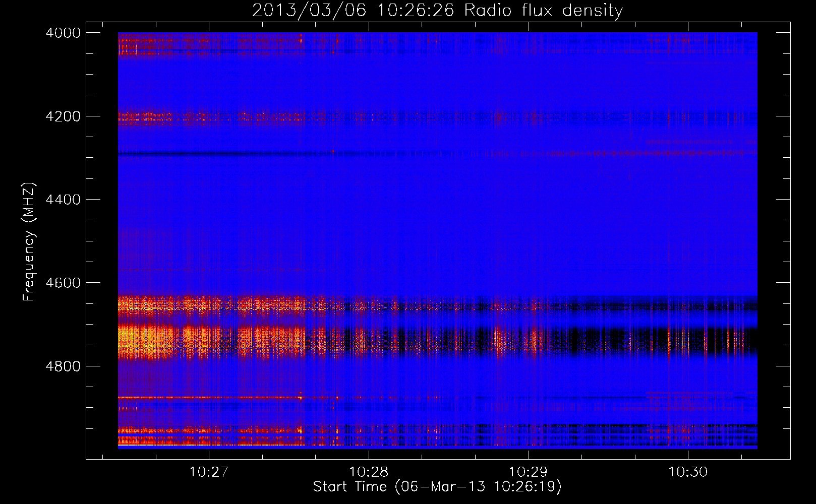This screenshot has width=816, height=504.
Task: Click the 'Frequency (MHZ)' axis title
Action: point(29,242)
